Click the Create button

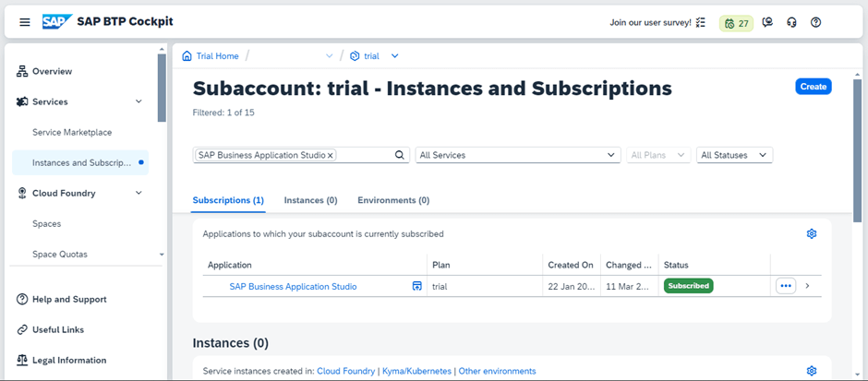814,87
